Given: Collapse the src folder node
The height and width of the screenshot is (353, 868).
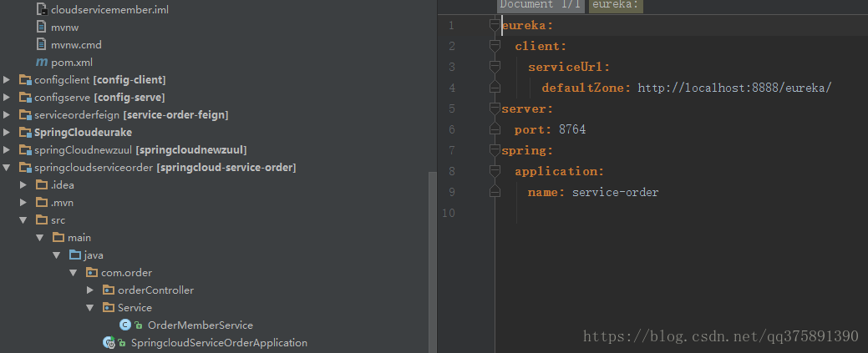Looking at the screenshot, I should pos(23,220).
